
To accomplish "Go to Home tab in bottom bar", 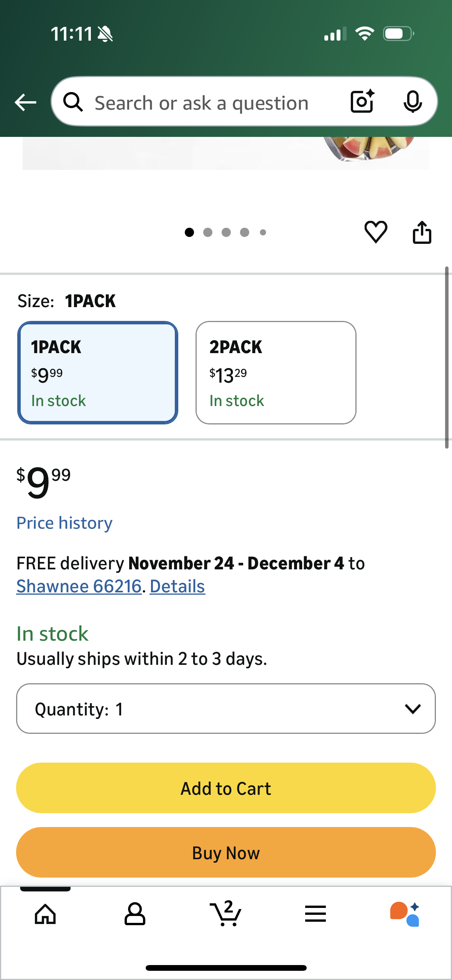I will 45,914.
